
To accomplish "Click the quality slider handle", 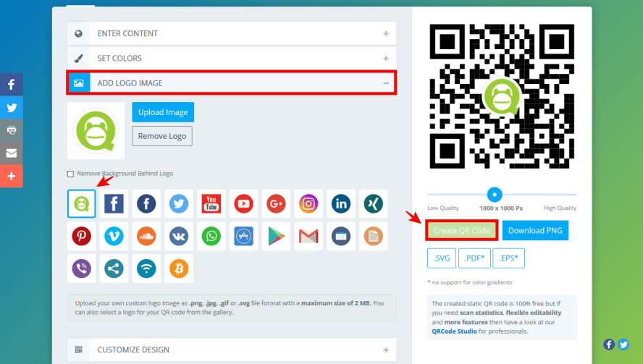I will pos(495,195).
